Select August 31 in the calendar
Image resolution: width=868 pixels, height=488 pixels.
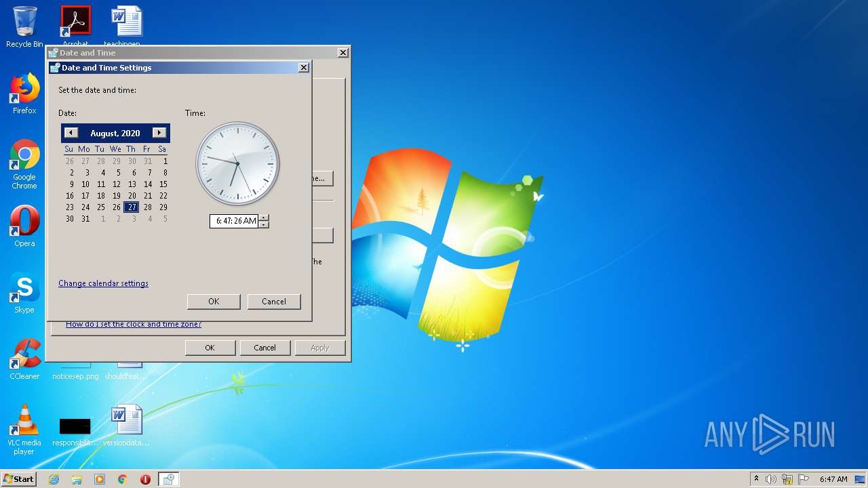(x=85, y=219)
